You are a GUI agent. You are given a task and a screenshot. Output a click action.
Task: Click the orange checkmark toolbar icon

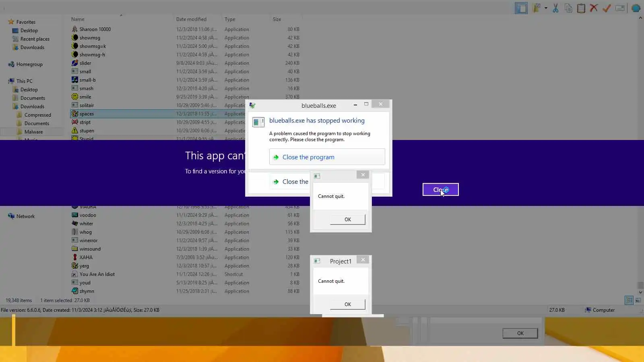point(607,8)
